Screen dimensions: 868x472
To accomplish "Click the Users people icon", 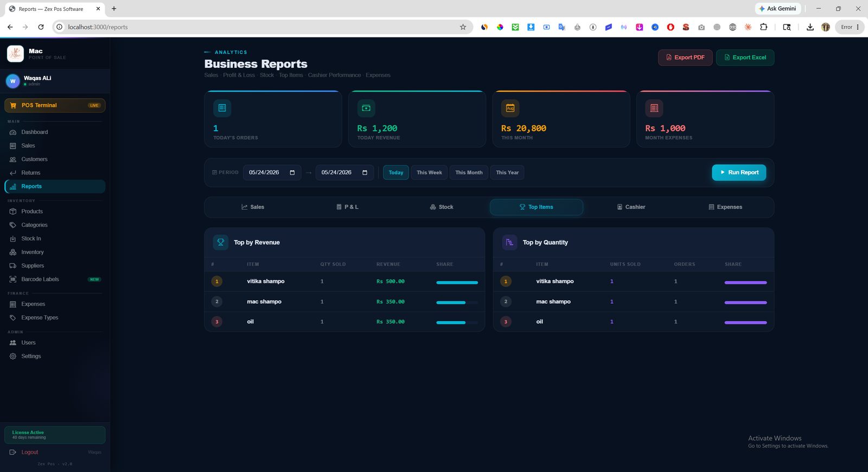I will coord(13,343).
